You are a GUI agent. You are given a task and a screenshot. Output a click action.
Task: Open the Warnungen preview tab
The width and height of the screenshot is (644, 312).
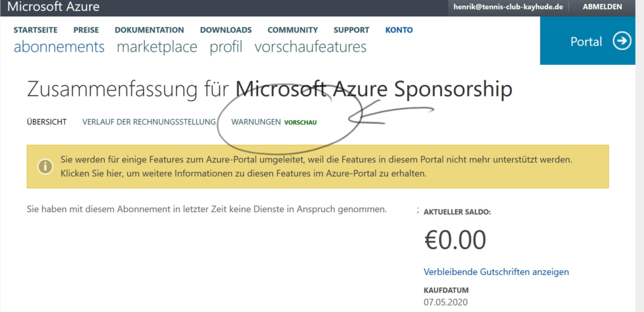[256, 122]
